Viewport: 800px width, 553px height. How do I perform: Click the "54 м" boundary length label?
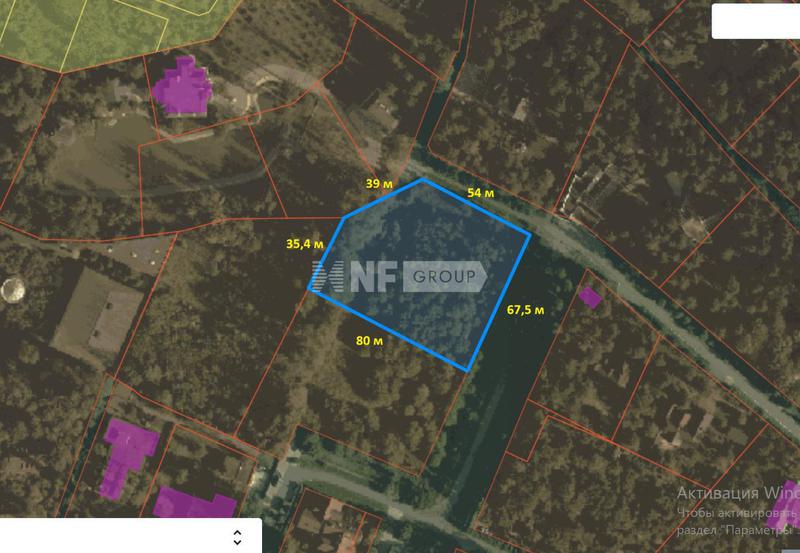coord(481,193)
